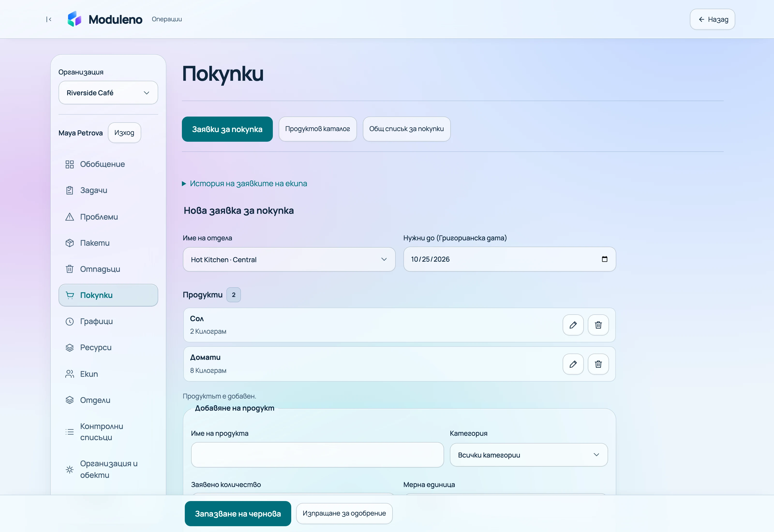Open the calendar picker icon in date field

pyautogui.click(x=604, y=259)
